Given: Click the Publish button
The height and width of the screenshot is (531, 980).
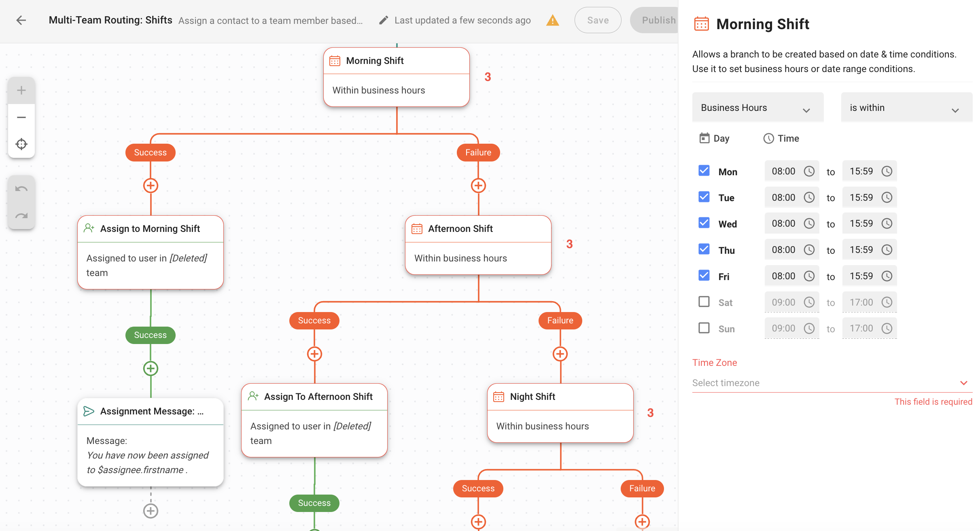Looking at the screenshot, I should tap(657, 19).
